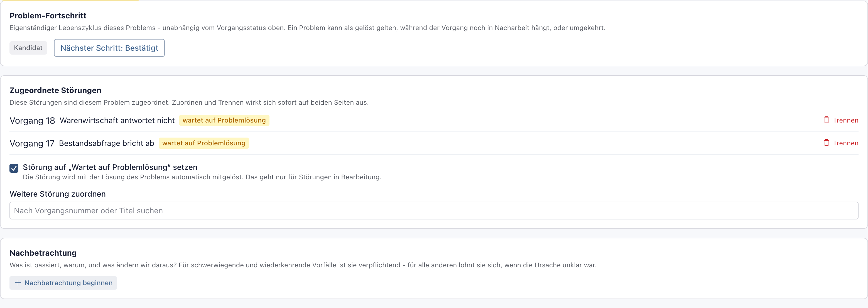Focus the Vorgangsnummer oder Titel search field

coord(434,211)
